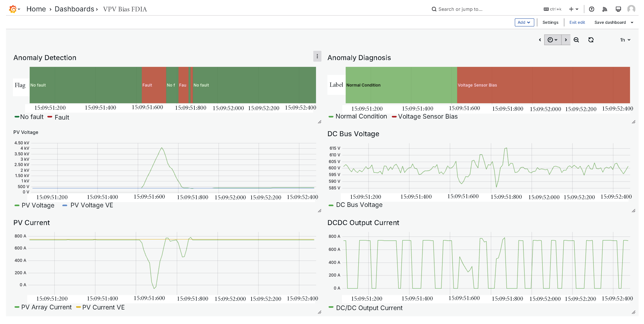Screen dimensions: 644x324
Task: Click Save dashboard
Action: 610,22
